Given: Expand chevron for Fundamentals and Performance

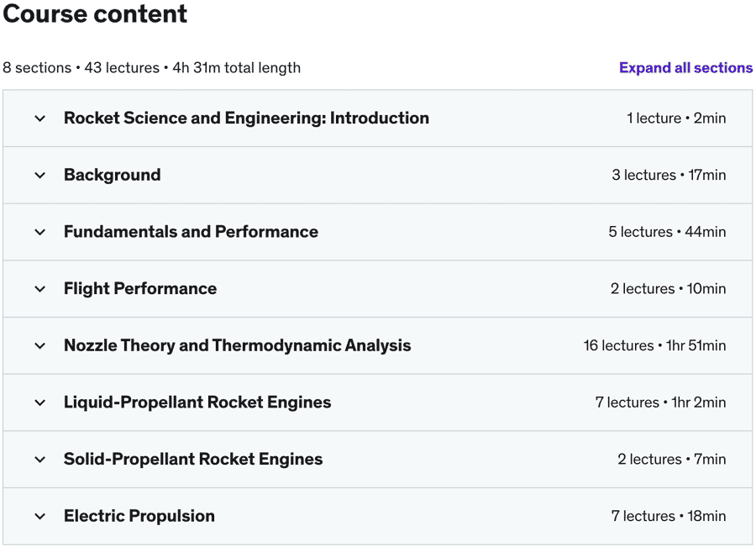Looking at the screenshot, I should tap(39, 232).
